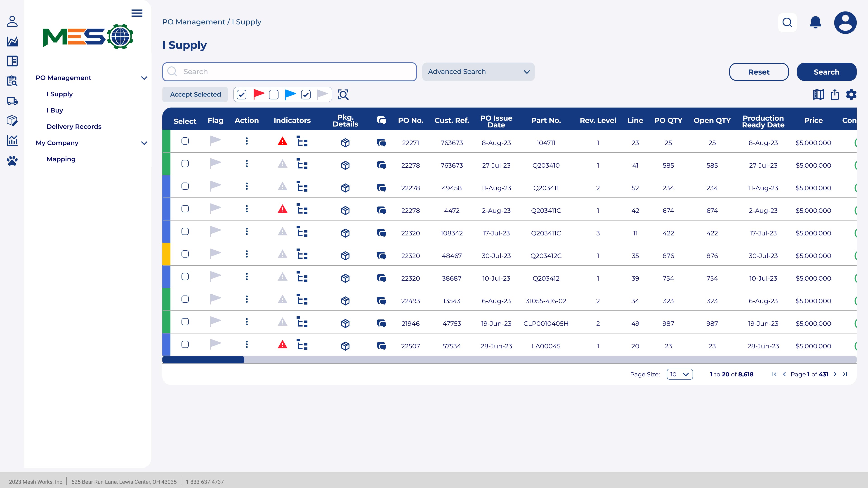
Task: Select the checkbox in the PO 22271 row
Action: click(x=185, y=141)
